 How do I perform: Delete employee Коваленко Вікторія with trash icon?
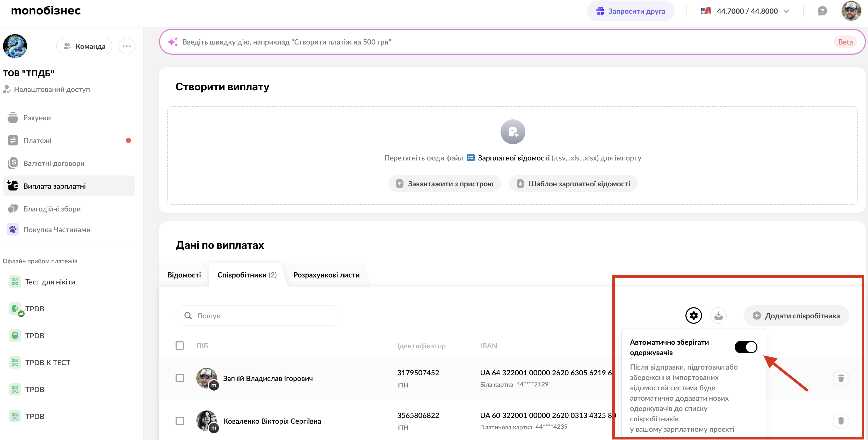point(841,421)
